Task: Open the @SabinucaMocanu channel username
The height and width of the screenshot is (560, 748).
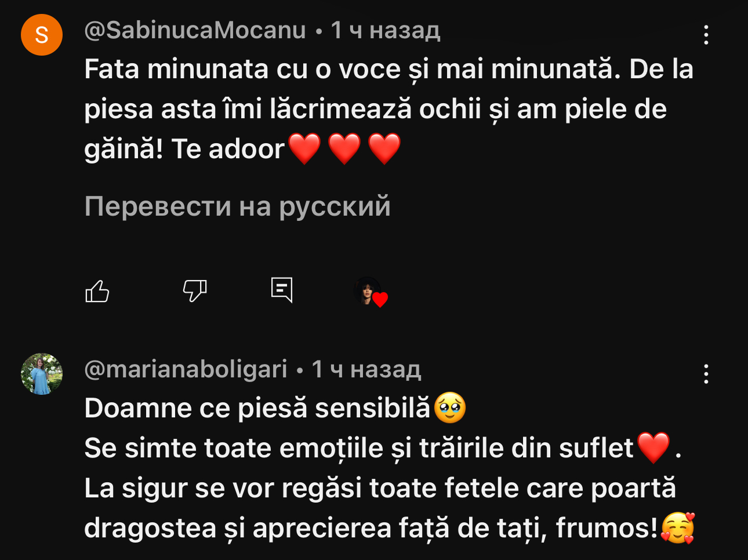Action: coord(195,30)
